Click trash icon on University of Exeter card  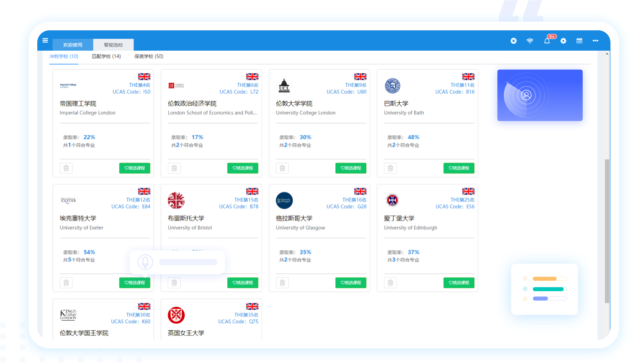tap(66, 283)
